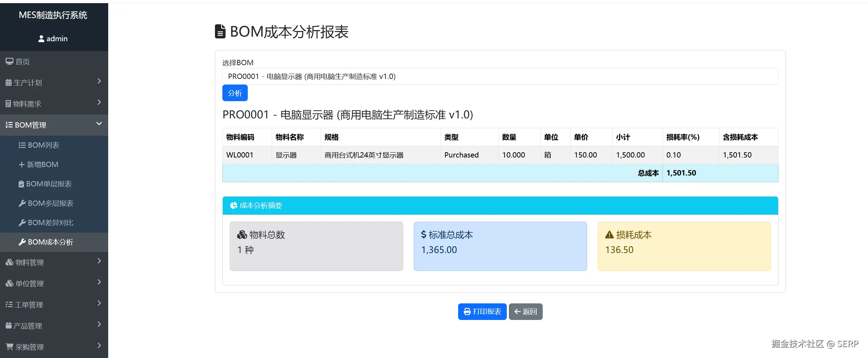Image resolution: width=868 pixels, height=358 pixels.
Task: Click the admin username
Action: tap(57, 39)
